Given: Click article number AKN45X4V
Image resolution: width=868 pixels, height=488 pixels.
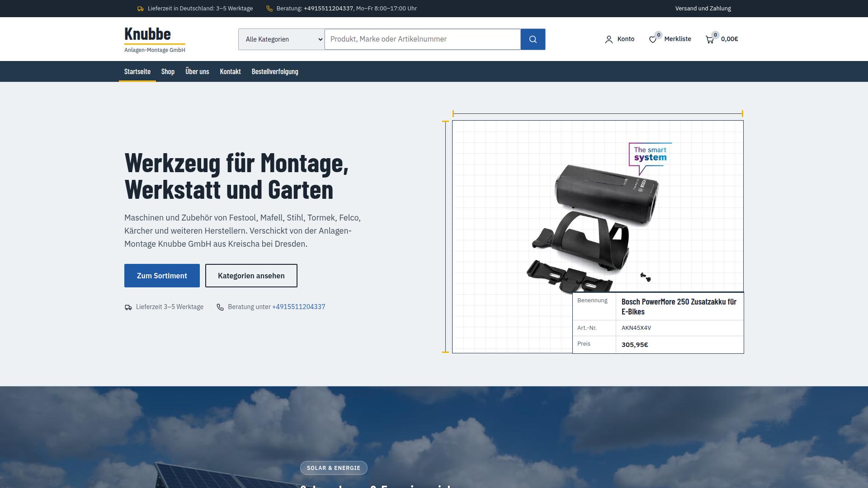Looking at the screenshot, I should click(x=636, y=328).
